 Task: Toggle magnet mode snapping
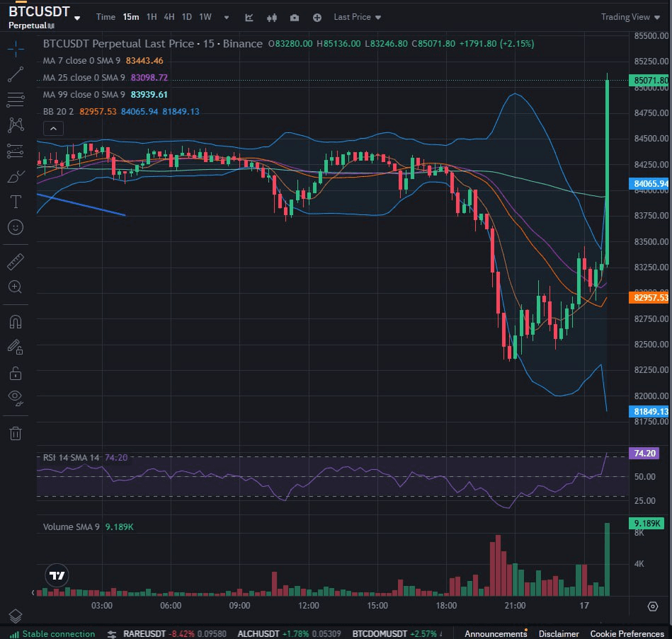pyautogui.click(x=16, y=322)
